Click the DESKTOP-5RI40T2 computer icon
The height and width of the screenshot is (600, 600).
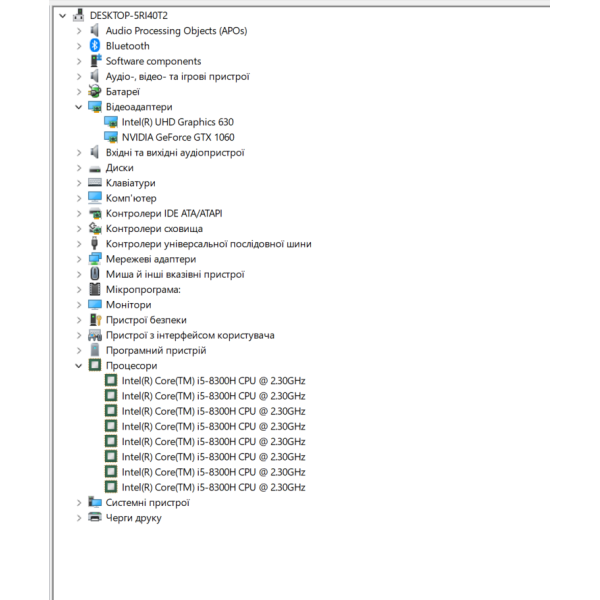point(79,15)
